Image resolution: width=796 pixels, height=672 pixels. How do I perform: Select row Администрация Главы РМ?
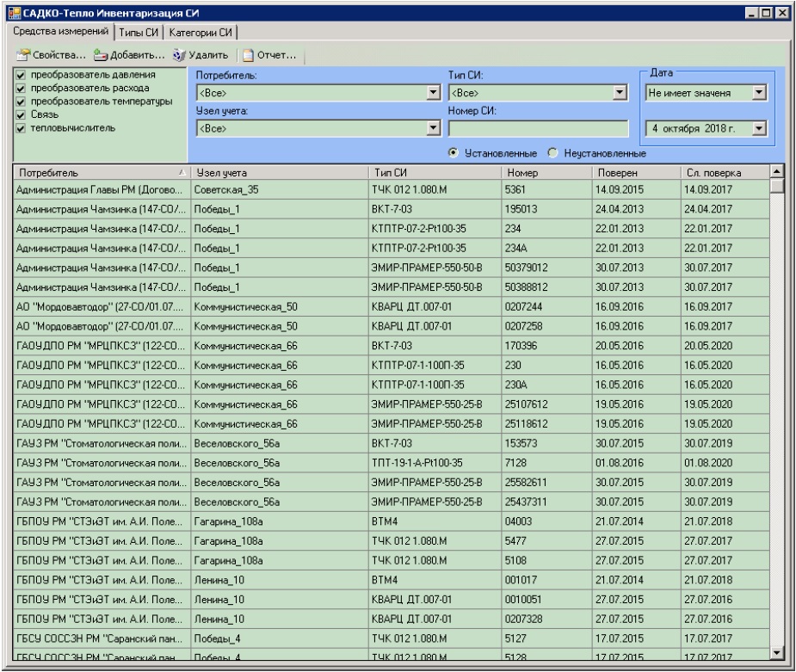click(x=391, y=189)
